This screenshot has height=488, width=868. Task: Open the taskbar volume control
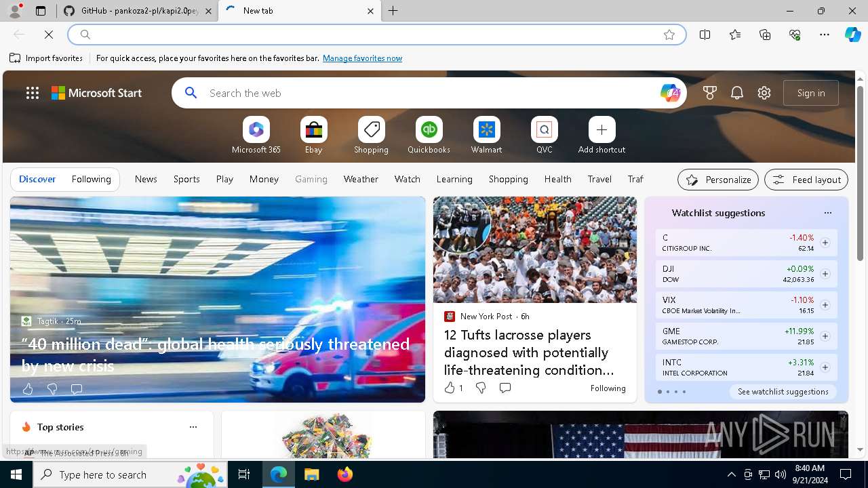point(780,474)
